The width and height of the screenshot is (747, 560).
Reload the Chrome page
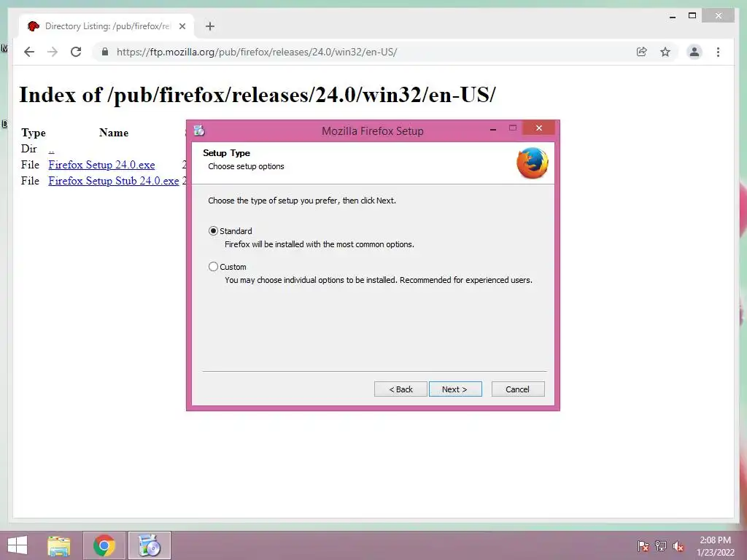pos(76,52)
